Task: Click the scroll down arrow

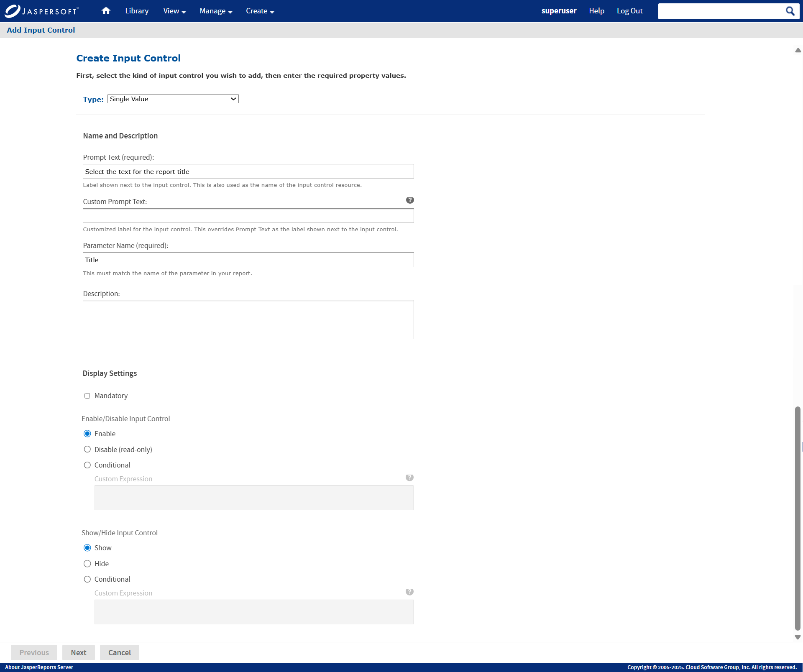Action: [798, 637]
